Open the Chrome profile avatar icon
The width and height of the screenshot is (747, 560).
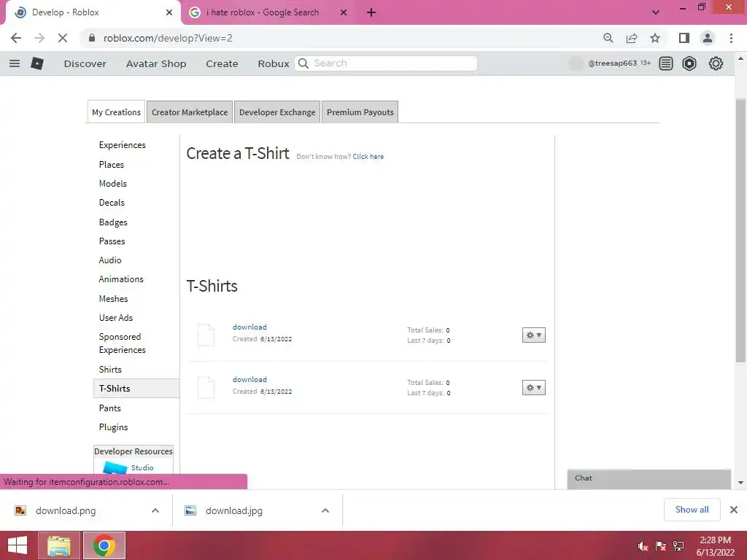pos(708,38)
